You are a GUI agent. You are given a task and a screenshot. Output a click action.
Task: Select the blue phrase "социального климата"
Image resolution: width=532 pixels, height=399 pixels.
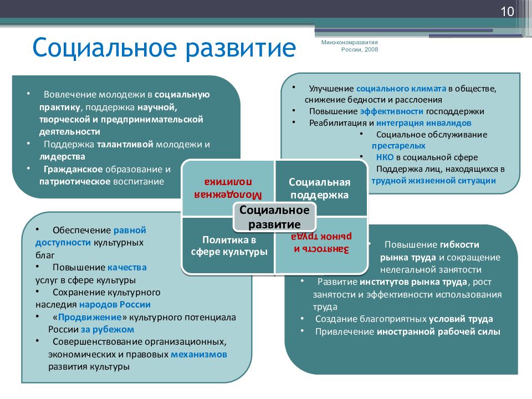(401, 89)
